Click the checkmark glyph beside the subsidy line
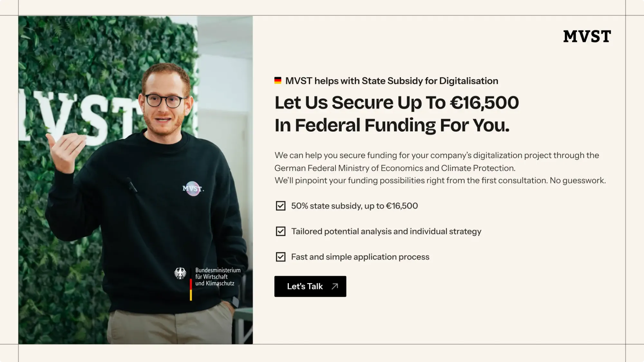This screenshot has width=644, height=362. [x=280, y=205]
